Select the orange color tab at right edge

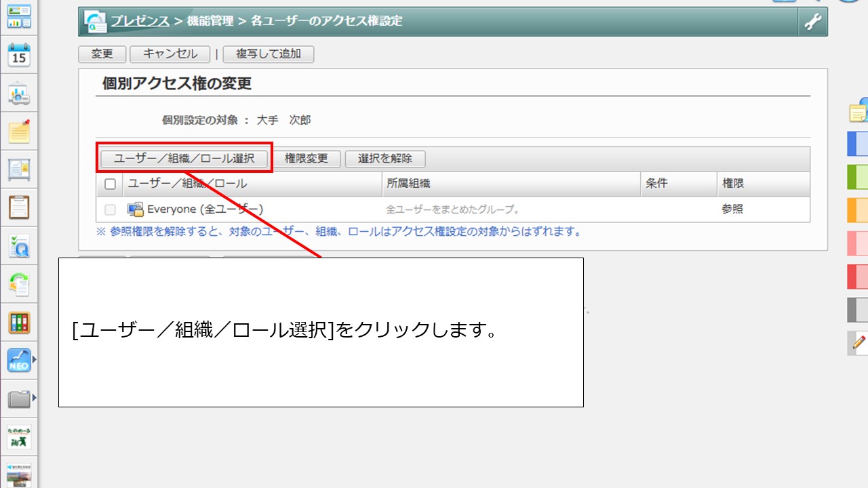coord(858,210)
